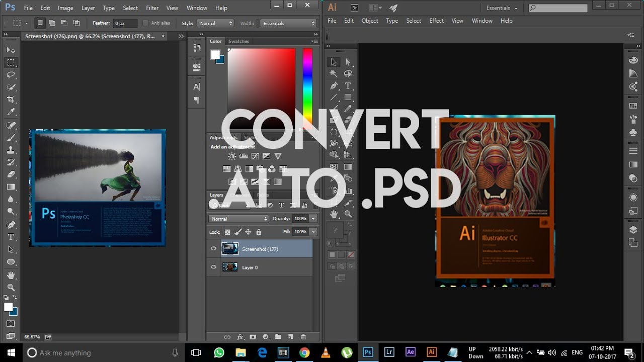
Task: Hide the Layer 0 layer
Action: (x=213, y=267)
